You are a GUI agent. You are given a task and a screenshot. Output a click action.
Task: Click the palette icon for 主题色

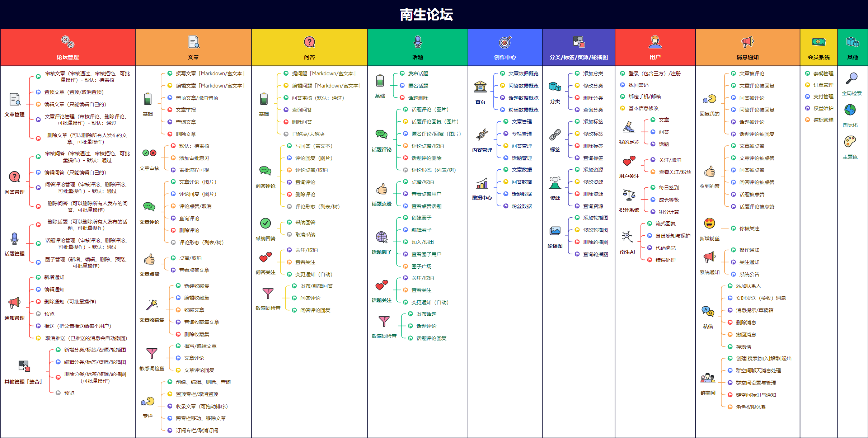850,142
